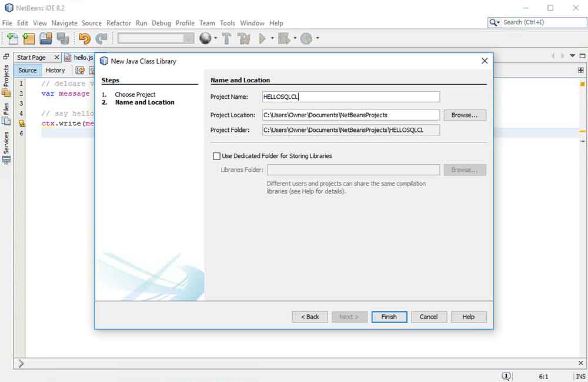Viewport: 588px width, 382px height.
Task: Open the Services side panel
Action: [x=6, y=148]
